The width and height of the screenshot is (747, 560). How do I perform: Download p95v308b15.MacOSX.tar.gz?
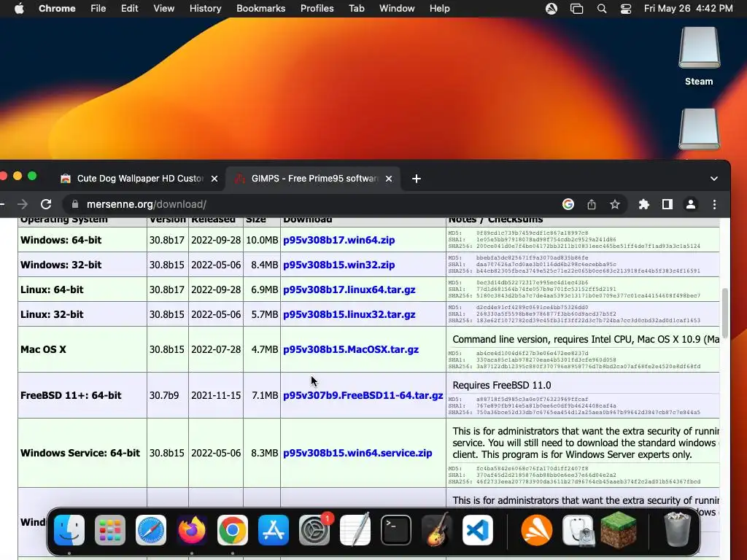coord(351,349)
